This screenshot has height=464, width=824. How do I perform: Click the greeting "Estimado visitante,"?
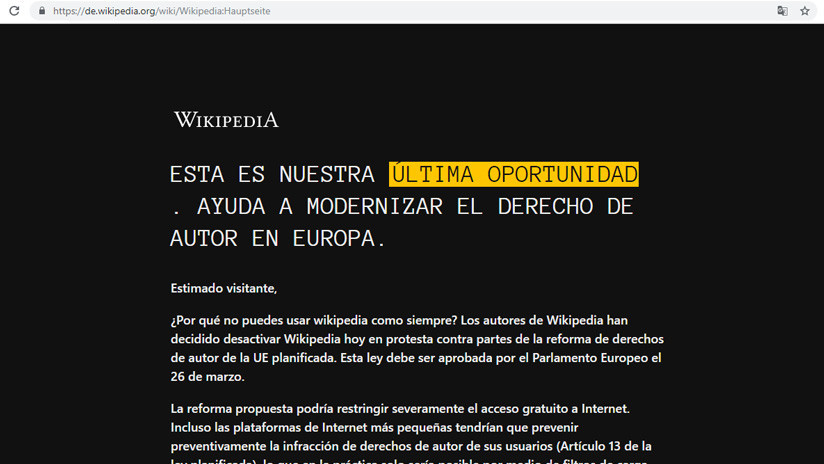pos(223,288)
